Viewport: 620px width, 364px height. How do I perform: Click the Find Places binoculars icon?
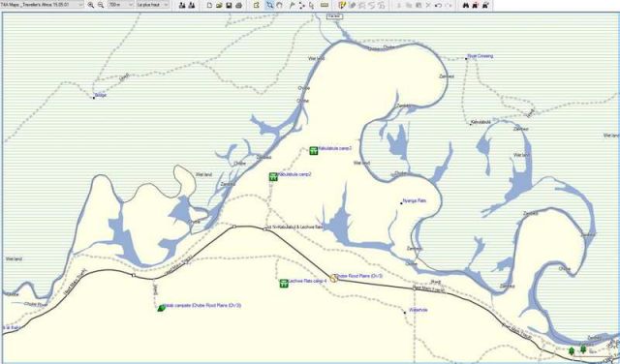(465, 5)
